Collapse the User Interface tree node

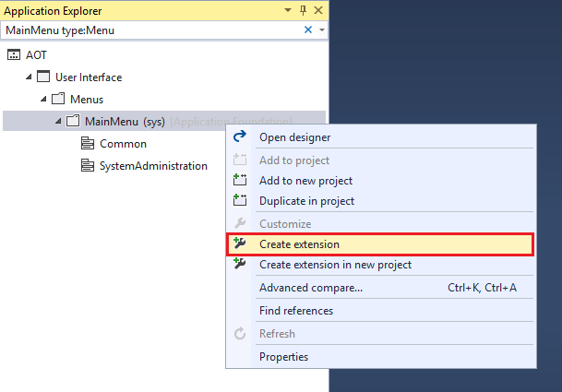28,77
